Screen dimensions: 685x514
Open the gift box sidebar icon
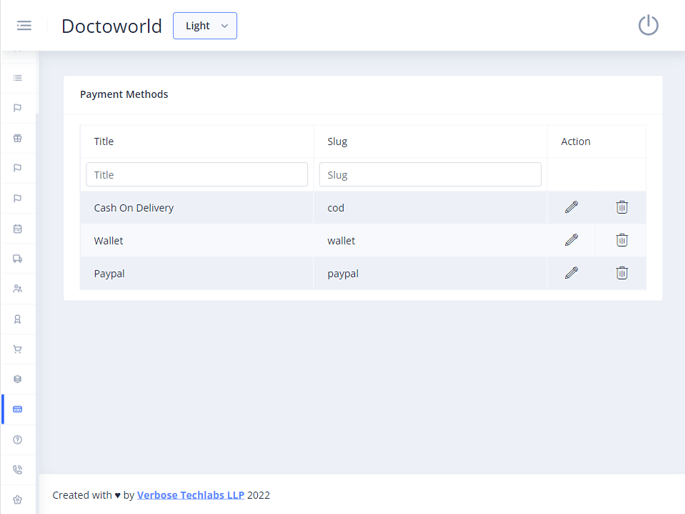pos(18,138)
